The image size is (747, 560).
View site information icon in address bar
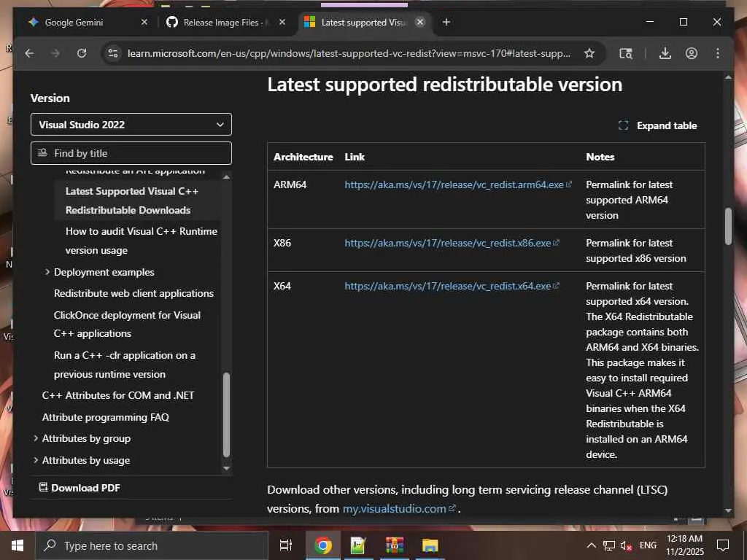point(113,53)
